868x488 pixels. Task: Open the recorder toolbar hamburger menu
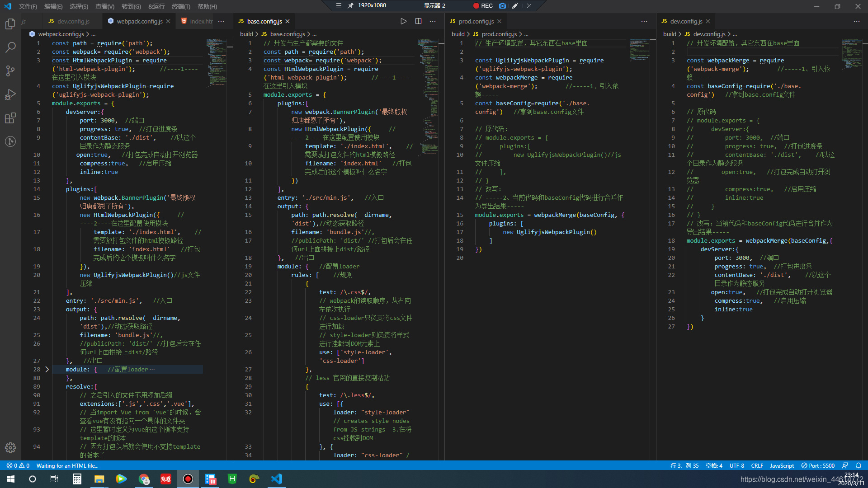click(x=339, y=5)
